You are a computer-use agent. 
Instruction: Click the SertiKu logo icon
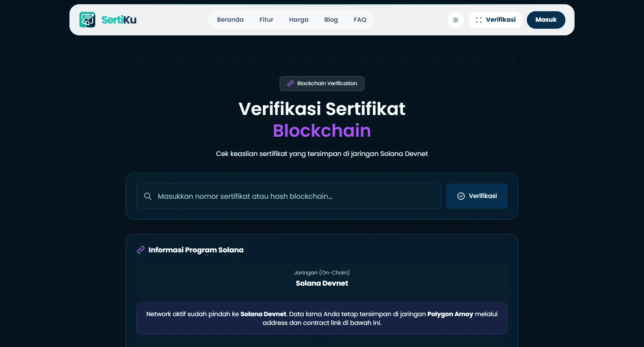coord(87,20)
